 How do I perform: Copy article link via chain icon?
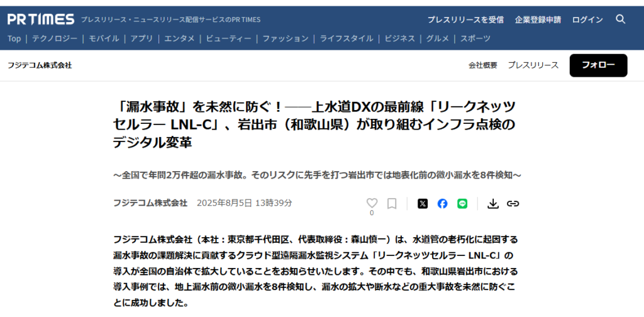pos(513,203)
